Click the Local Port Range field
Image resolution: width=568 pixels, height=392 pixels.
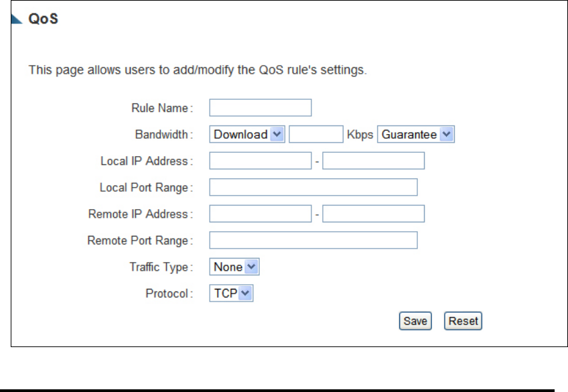tap(313, 188)
